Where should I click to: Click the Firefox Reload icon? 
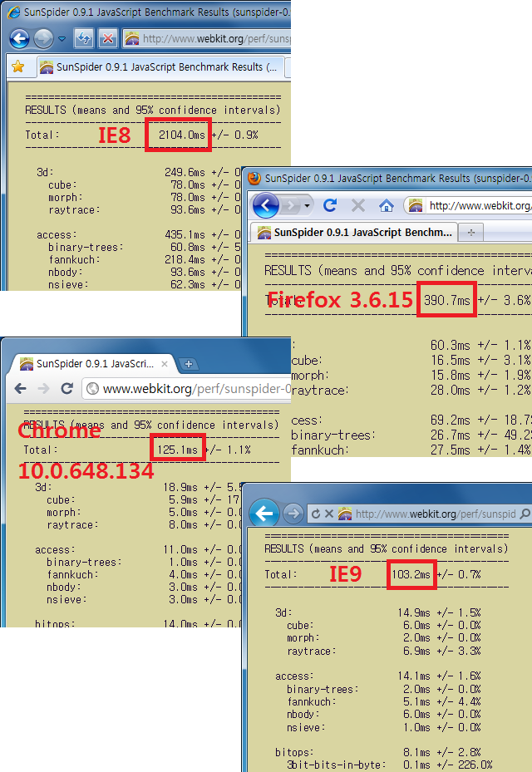coord(330,205)
